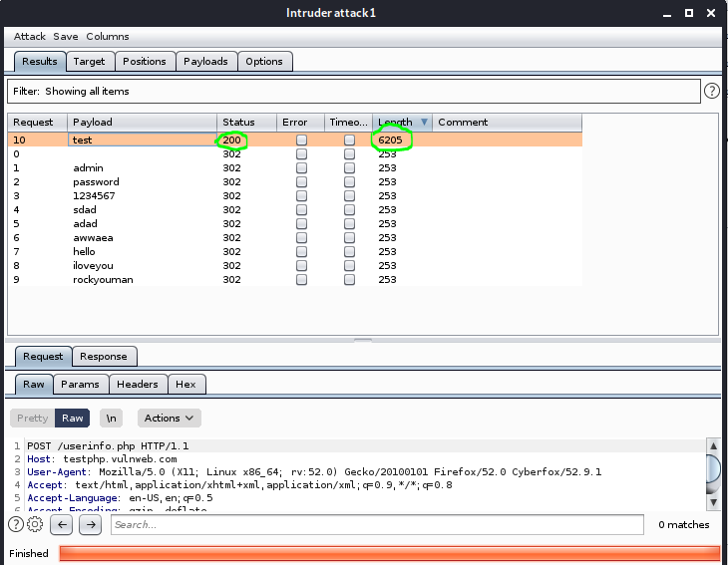The height and width of the screenshot is (565, 728).
Task: Open the Hex tab
Action: click(185, 384)
